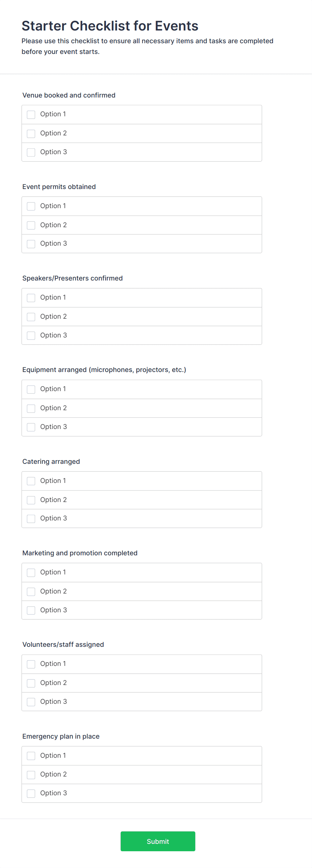Tick Option 2 under Emergency plan in place
312x868 pixels.
pos(31,774)
